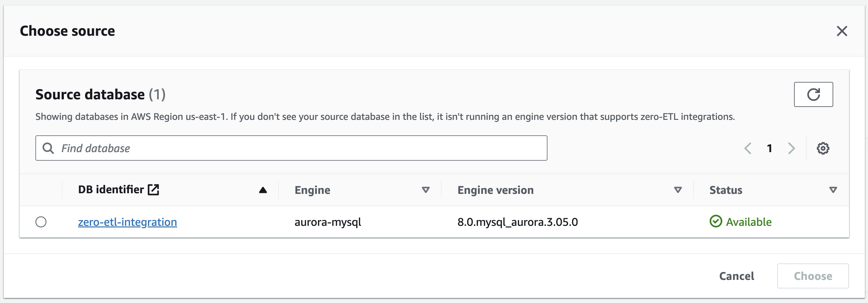The width and height of the screenshot is (868, 303).
Task: Close the Choose source dialog
Action: 842,31
